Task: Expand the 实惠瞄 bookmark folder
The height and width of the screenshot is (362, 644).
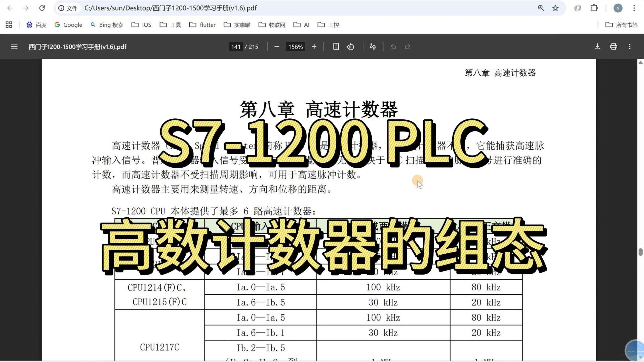Action: (x=237, y=25)
